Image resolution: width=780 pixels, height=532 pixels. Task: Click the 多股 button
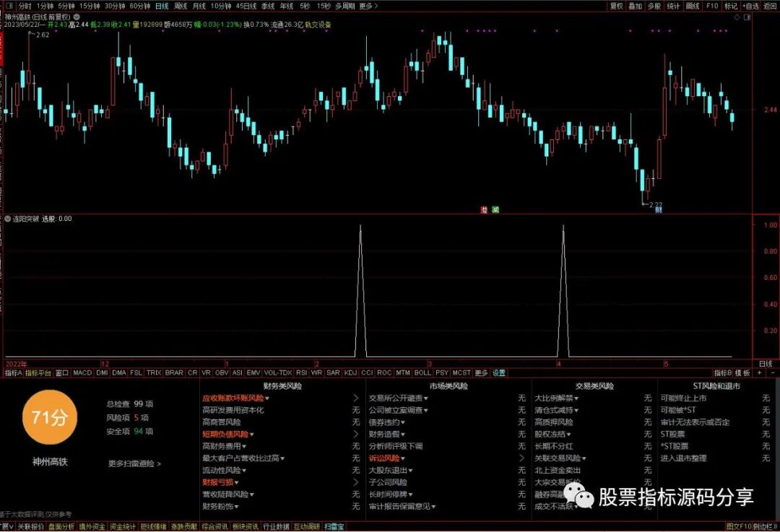pyautogui.click(x=654, y=6)
